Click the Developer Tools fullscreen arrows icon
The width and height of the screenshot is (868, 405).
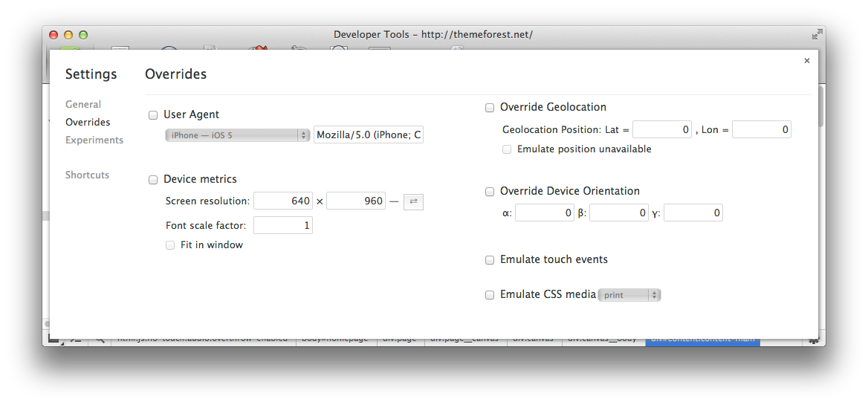pos(817,35)
